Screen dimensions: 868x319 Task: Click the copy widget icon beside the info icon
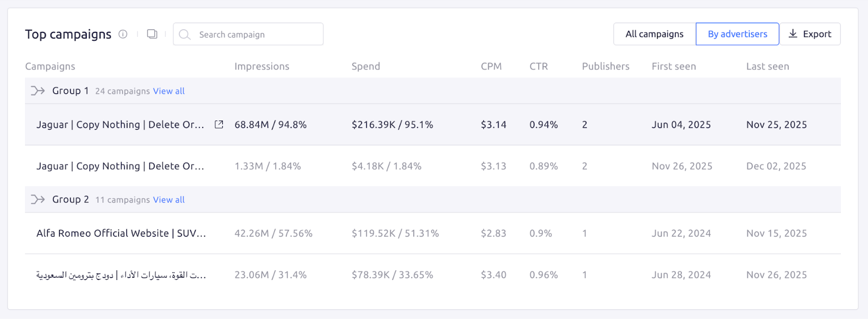(152, 34)
